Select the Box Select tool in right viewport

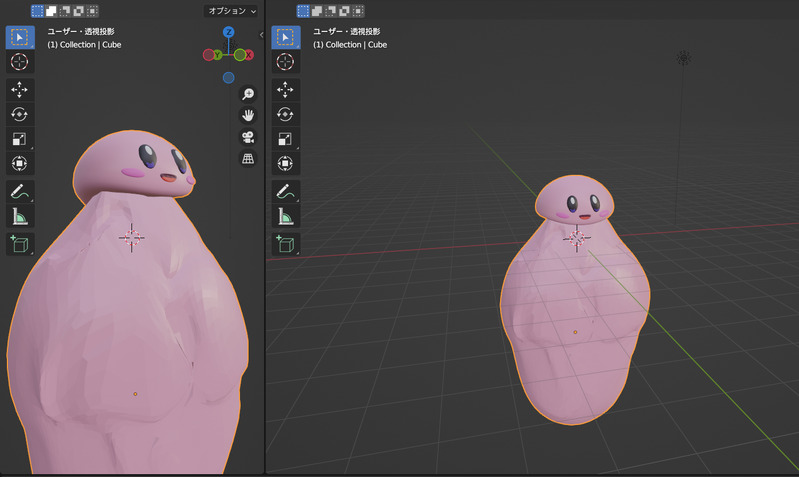point(285,37)
